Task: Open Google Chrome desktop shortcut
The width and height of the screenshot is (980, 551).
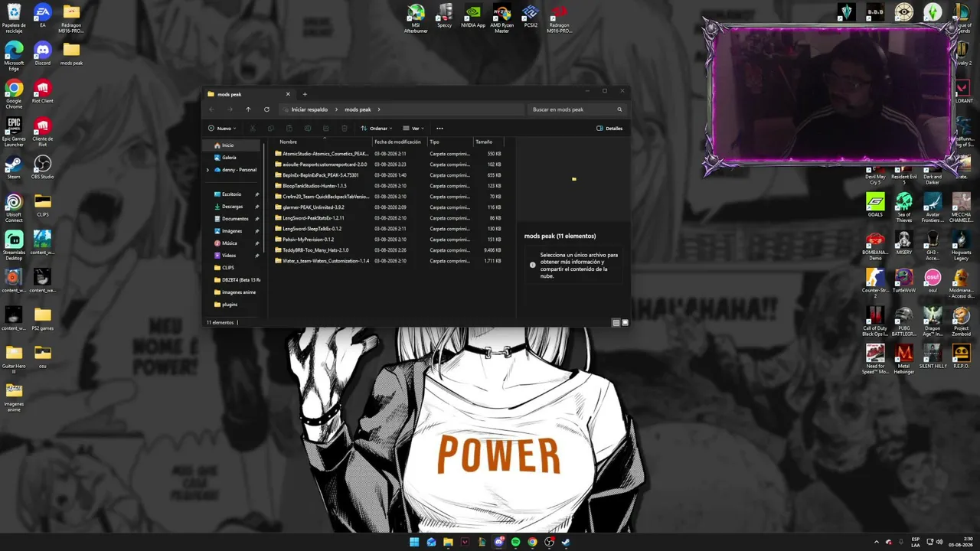Action: (14, 93)
